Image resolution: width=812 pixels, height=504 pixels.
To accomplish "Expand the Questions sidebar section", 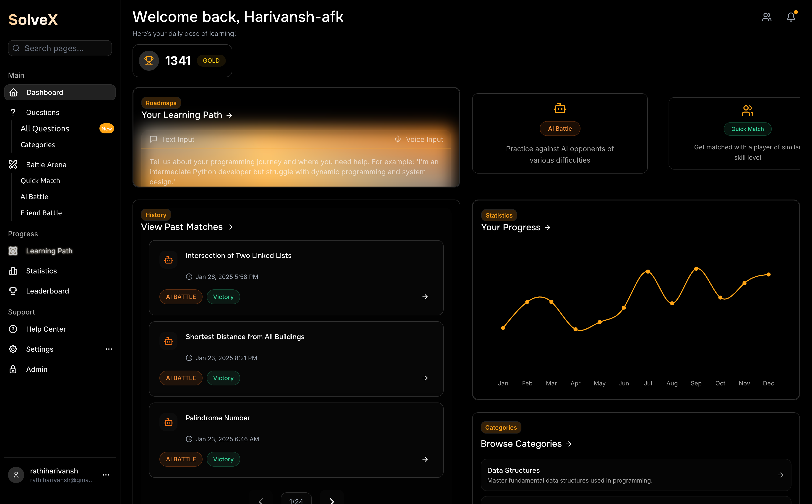I will 43,112.
